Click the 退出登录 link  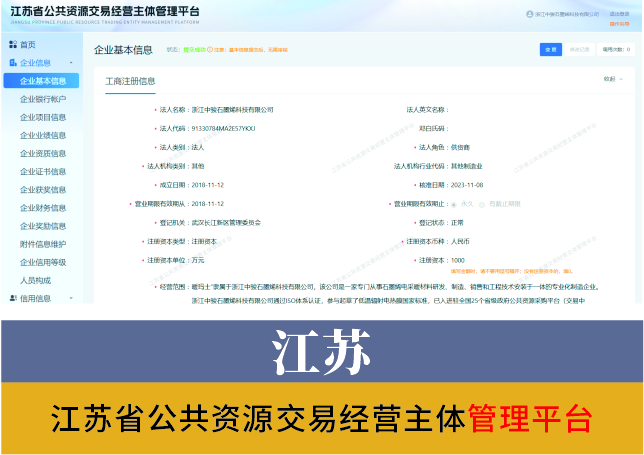coord(619,14)
